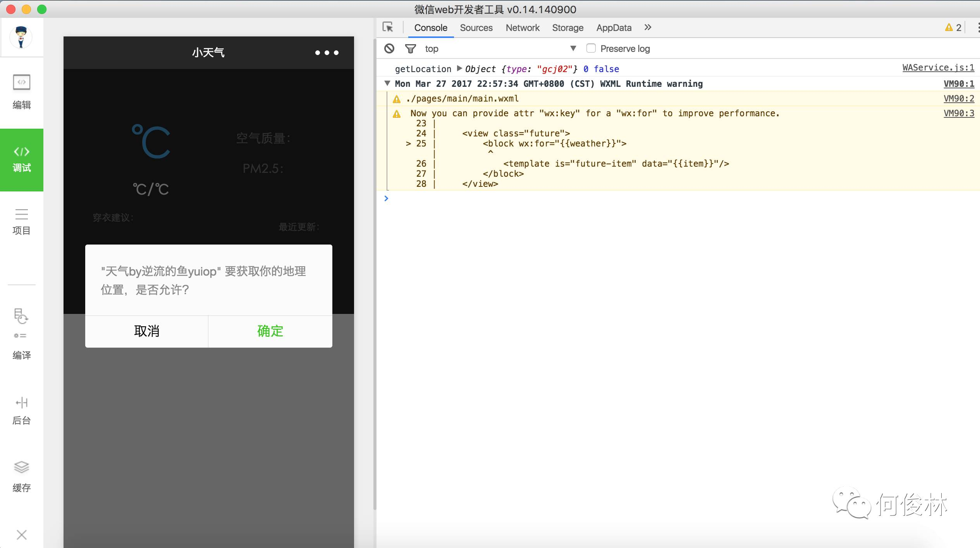This screenshot has width=980, height=548.
Task: Click 取消 to deny location
Action: [146, 331]
